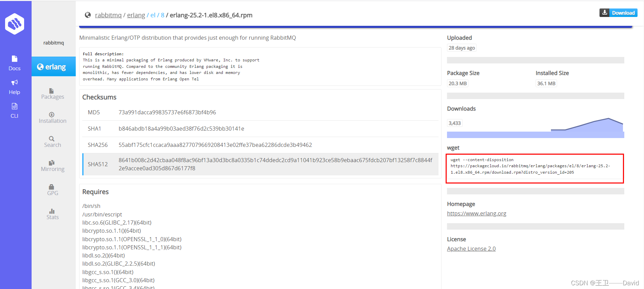Click the Mirroring icon
Viewport: 644px width, 289px height.
coord(52,163)
